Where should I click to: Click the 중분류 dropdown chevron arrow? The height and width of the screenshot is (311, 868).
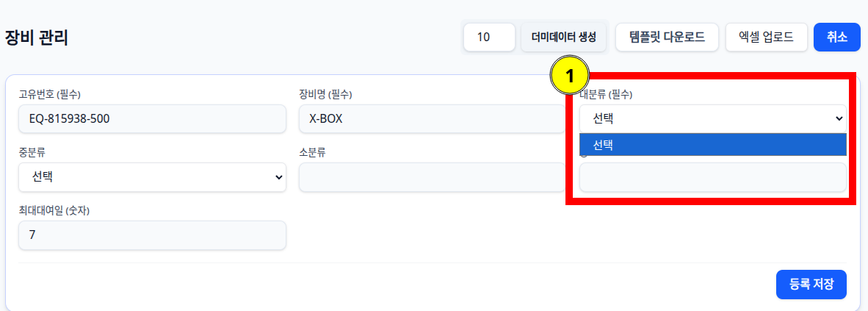278,177
